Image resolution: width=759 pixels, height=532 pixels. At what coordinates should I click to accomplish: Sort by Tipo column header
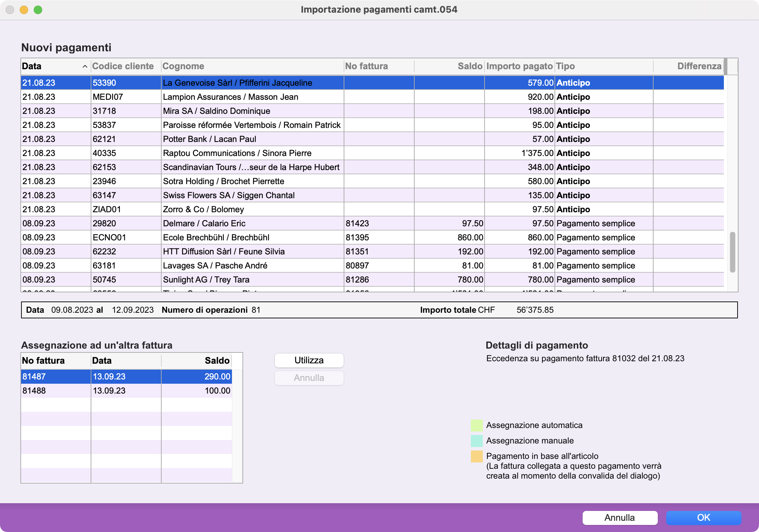604,66
